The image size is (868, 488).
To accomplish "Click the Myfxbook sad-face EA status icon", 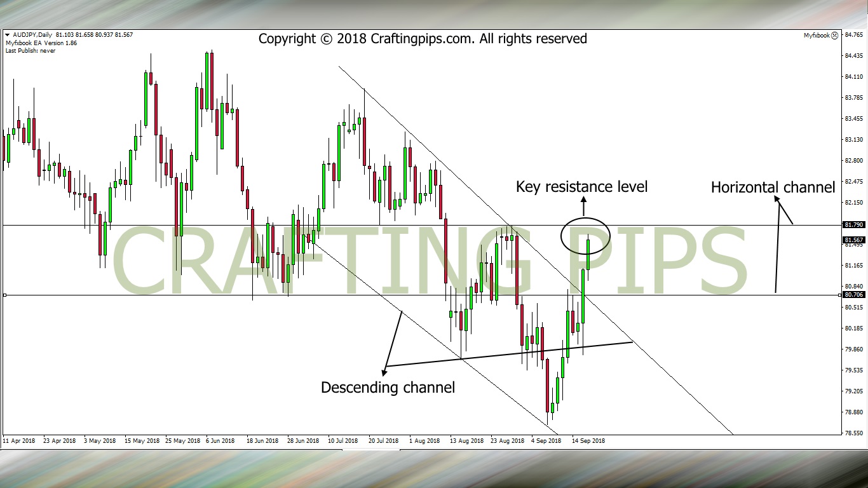I will coord(835,36).
